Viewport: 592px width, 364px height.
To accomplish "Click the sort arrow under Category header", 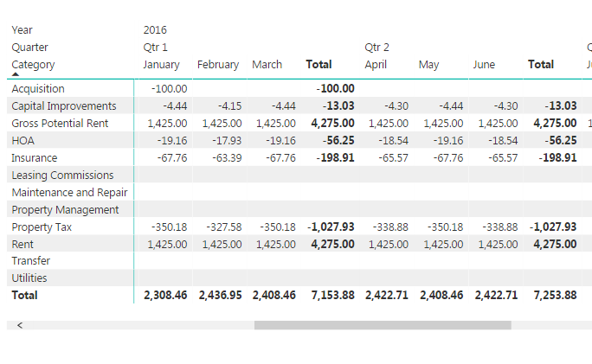I will coord(15,74).
